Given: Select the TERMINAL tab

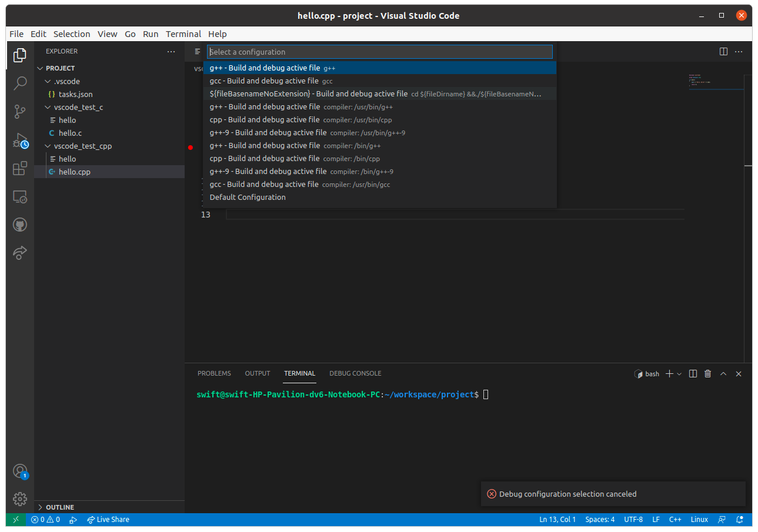Looking at the screenshot, I should click(299, 373).
